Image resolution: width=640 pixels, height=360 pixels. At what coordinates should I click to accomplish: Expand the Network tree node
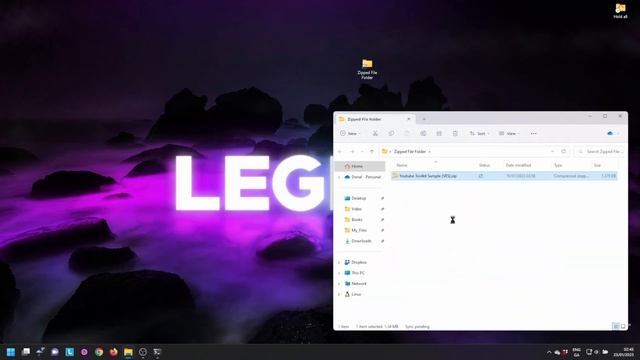click(339, 283)
